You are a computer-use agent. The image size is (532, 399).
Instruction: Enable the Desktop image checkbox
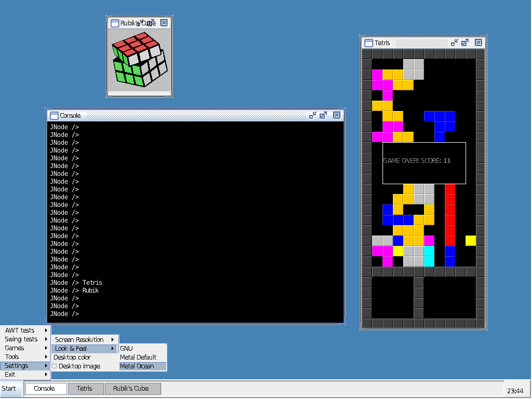[x=54, y=366]
